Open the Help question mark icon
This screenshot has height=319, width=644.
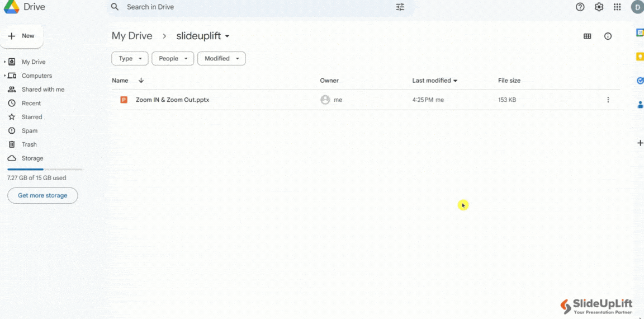coord(580,7)
